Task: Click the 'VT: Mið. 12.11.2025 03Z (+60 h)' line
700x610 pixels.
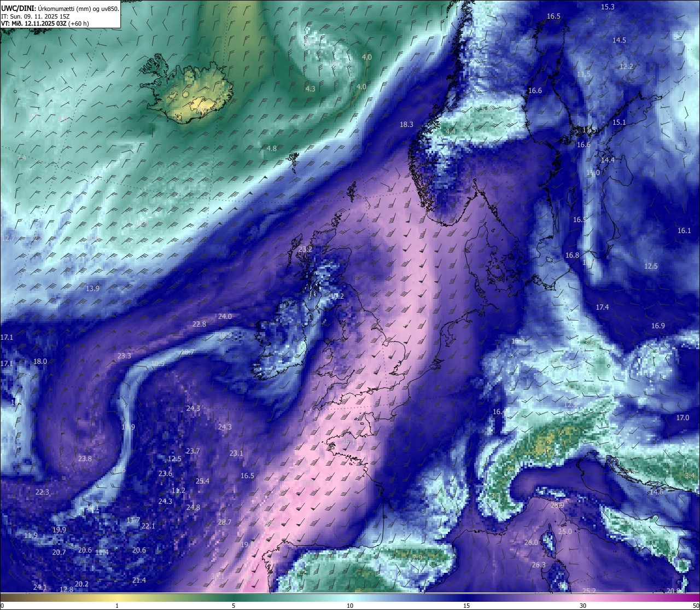Action: [45, 24]
